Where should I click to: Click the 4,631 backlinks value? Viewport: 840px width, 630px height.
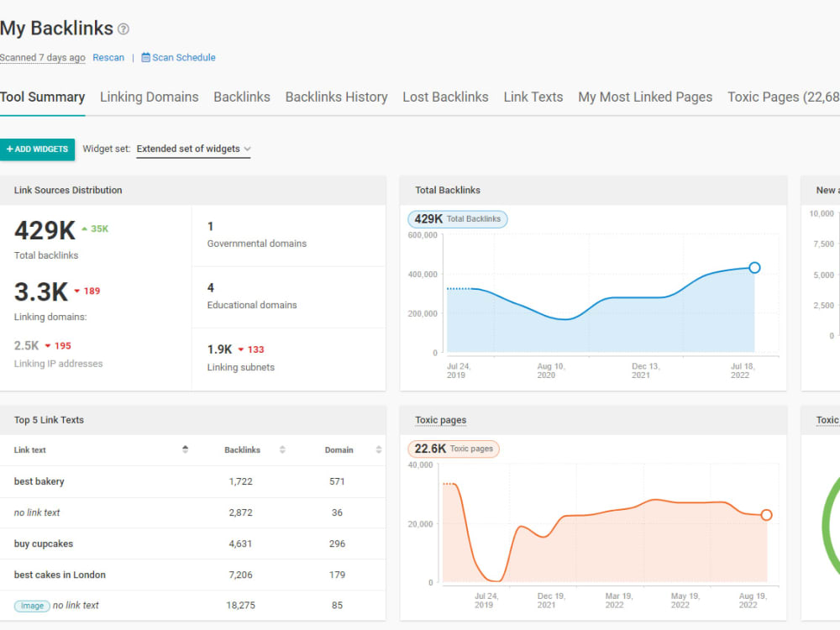coord(240,543)
